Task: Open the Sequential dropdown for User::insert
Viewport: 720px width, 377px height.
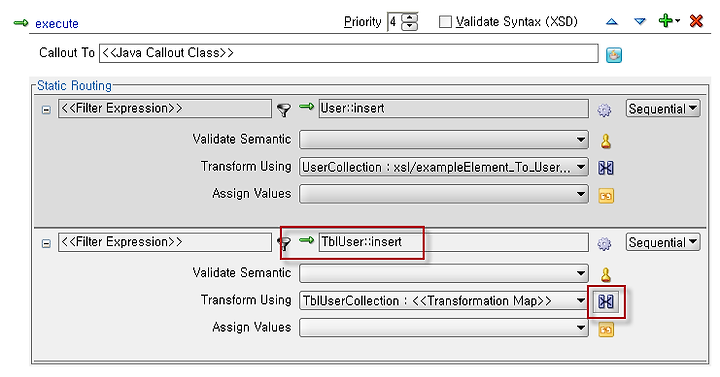Action: click(663, 109)
